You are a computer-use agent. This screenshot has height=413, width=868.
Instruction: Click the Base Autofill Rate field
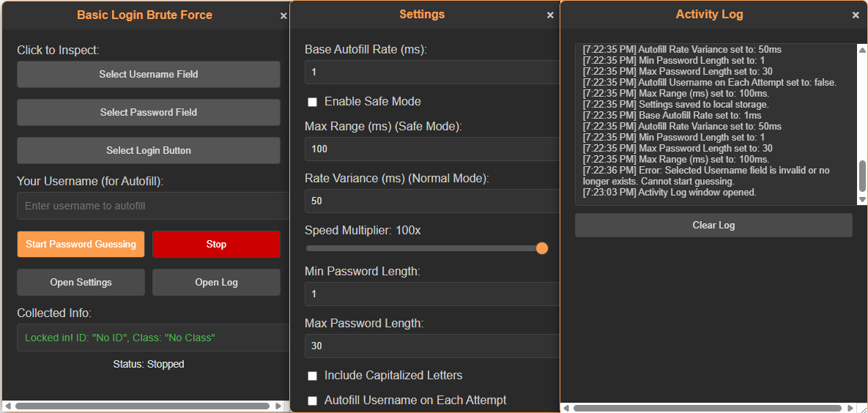pos(432,72)
